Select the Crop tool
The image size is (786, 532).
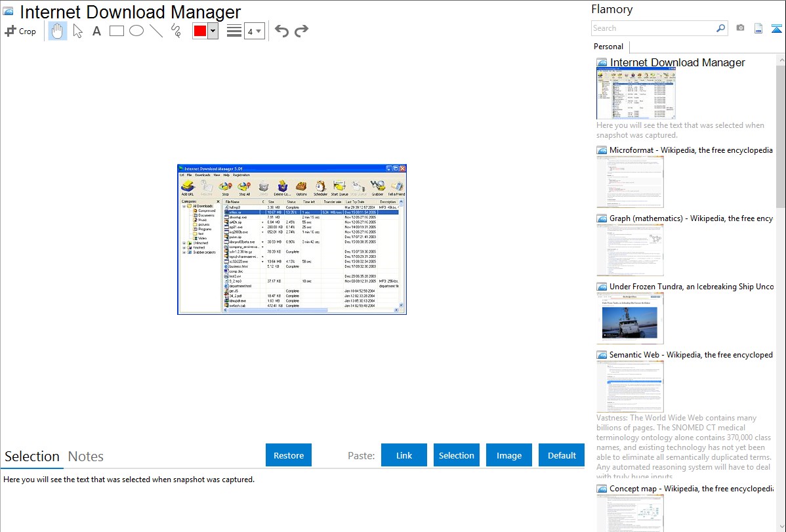(20, 31)
